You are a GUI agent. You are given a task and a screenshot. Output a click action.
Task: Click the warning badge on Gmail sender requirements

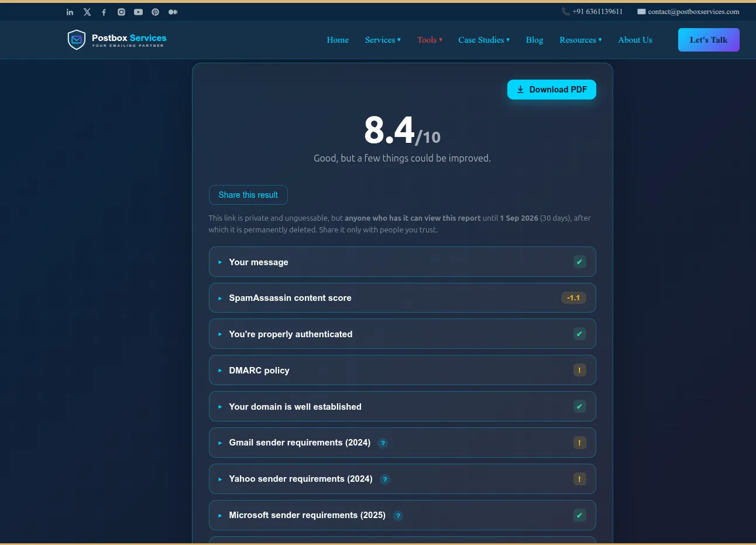pos(579,443)
